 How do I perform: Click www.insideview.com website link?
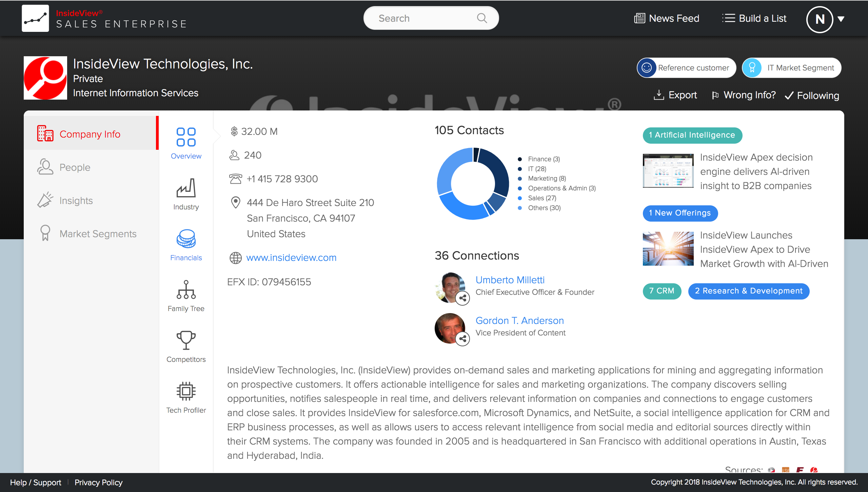[x=292, y=258]
